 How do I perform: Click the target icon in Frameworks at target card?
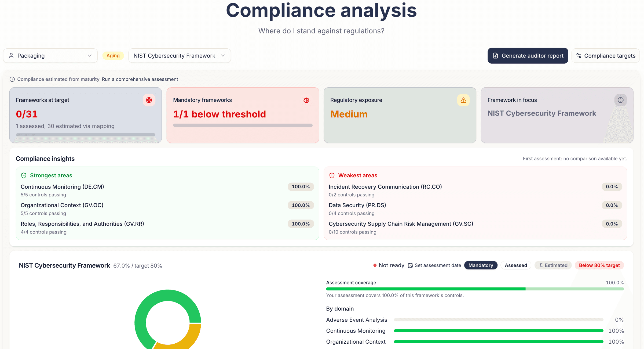tap(149, 100)
